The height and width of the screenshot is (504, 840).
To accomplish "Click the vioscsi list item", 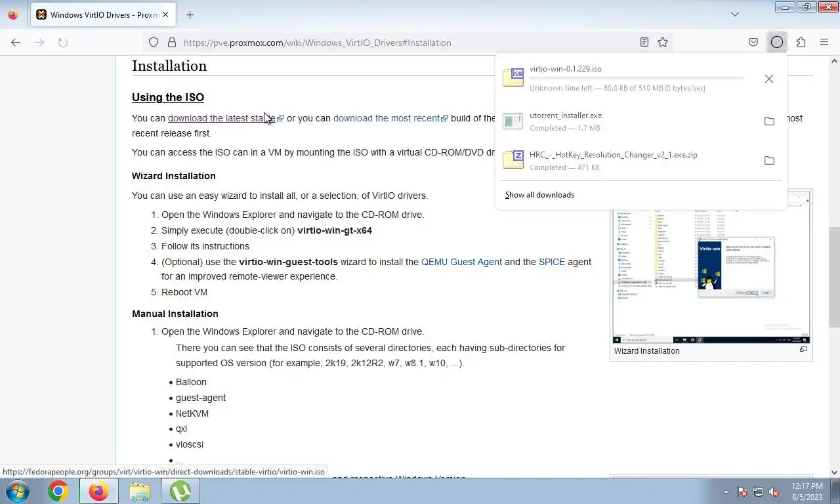I will tap(190, 444).
